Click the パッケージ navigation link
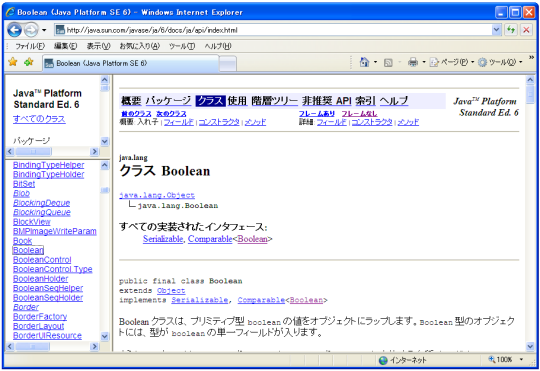Screen dimensions: 540x371 tap(168, 101)
